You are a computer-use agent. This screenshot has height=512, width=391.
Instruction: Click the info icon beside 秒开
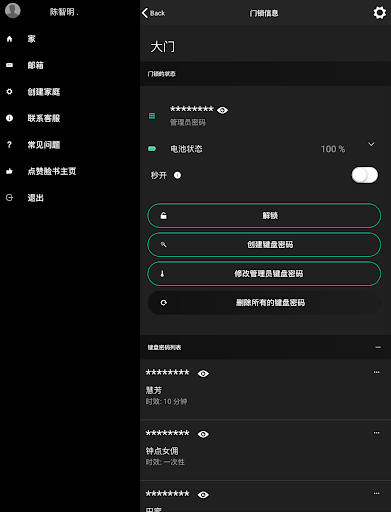tap(177, 175)
